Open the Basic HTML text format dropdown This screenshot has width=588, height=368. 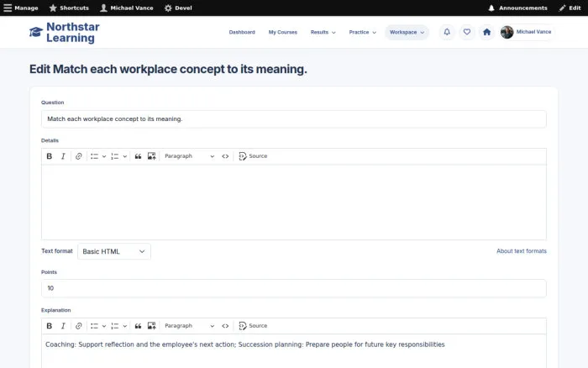point(114,251)
